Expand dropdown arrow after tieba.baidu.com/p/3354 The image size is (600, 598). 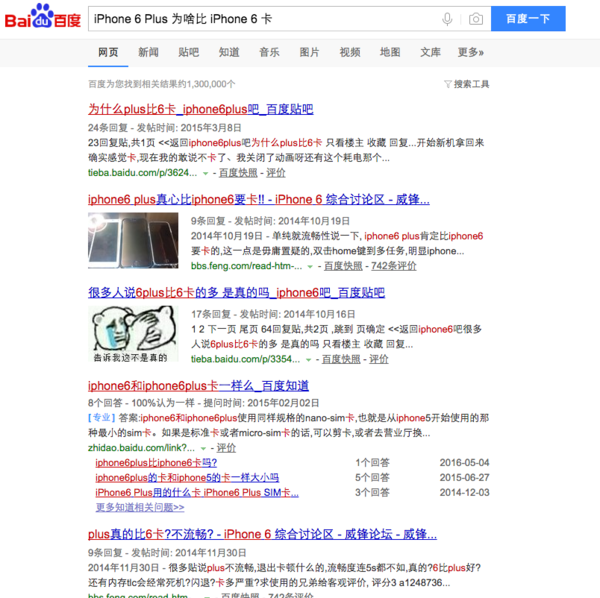pyautogui.click(x=308, y=360)
